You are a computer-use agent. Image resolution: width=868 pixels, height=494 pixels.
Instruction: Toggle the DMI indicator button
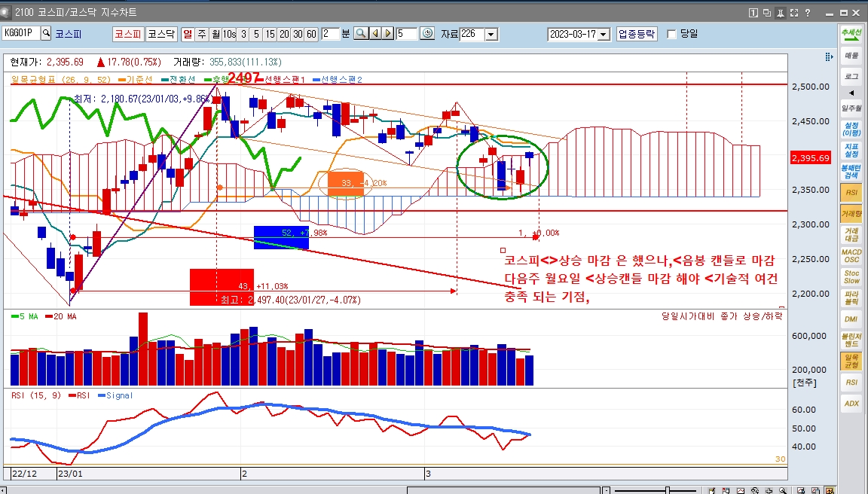[x=851, y=319]
